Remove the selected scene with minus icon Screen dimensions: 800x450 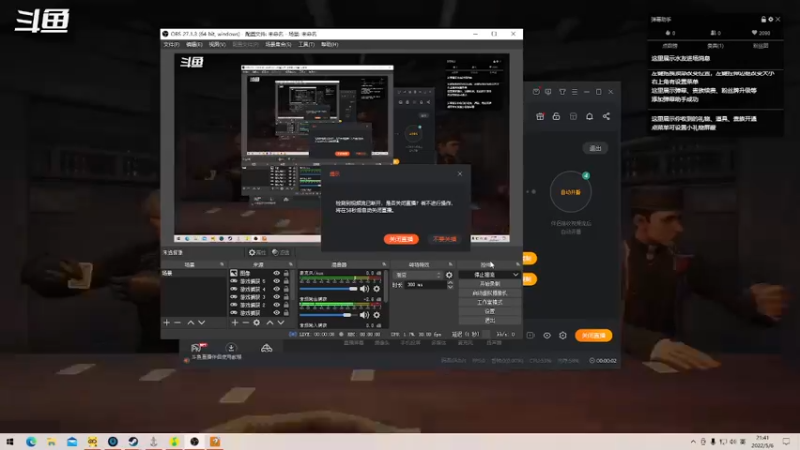[178, 322]
